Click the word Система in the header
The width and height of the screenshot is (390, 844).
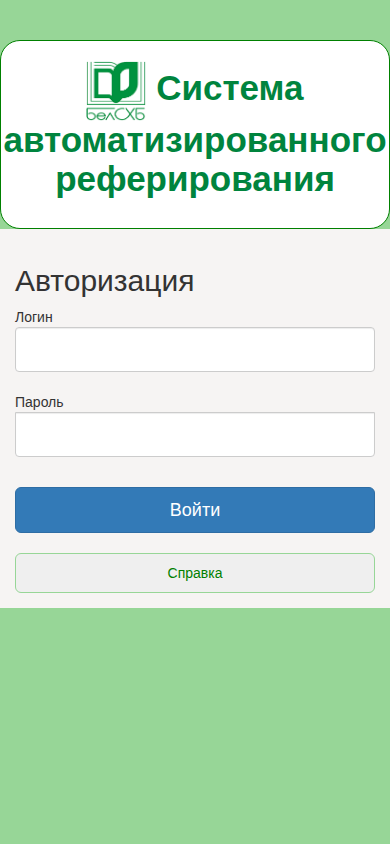point(230,88)
